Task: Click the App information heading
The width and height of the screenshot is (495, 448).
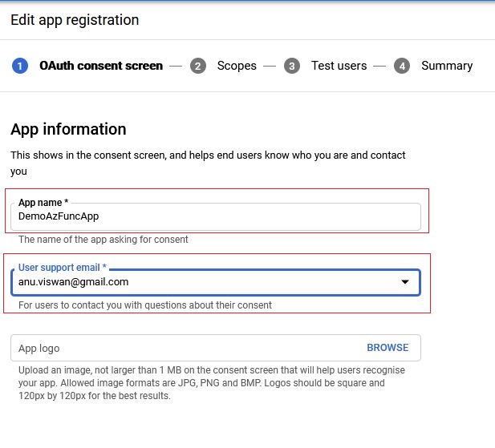Action: (68, 129)
